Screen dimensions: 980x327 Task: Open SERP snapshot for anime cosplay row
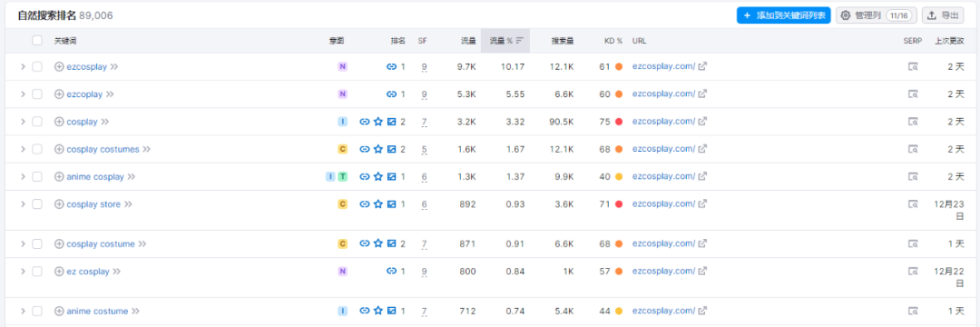pos(913,176)
